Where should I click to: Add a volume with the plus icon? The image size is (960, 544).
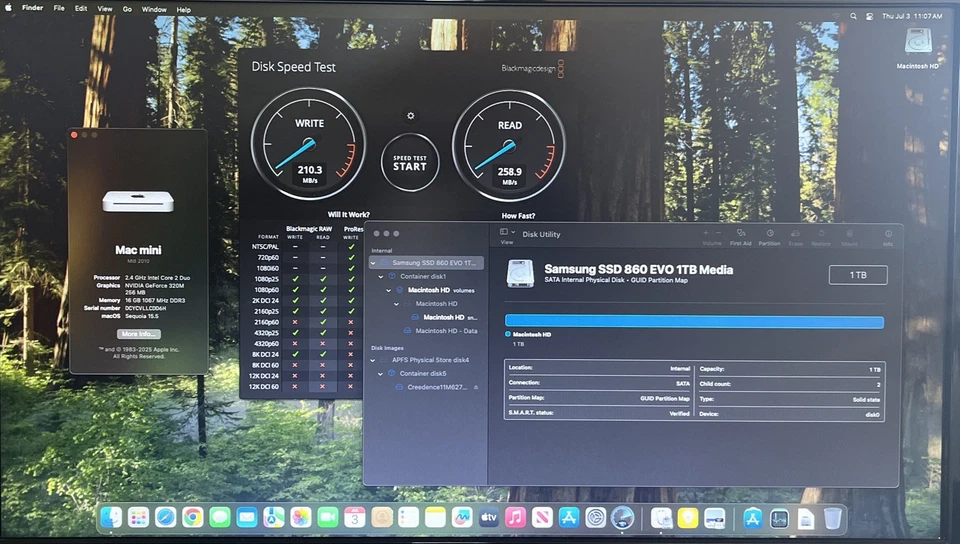pos(706,233)
